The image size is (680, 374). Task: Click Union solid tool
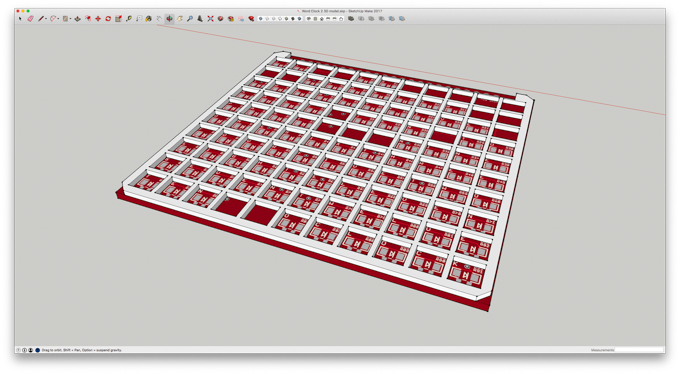tap(371, 19)
